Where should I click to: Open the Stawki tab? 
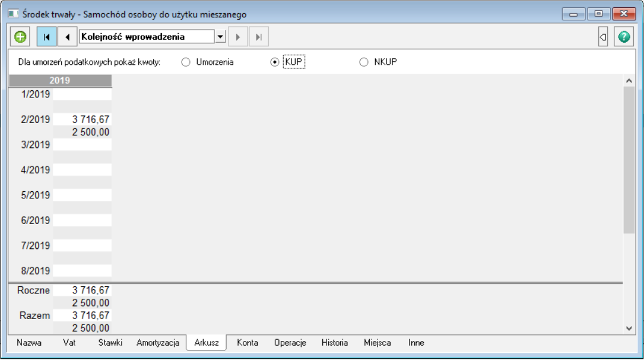[110, 343]
